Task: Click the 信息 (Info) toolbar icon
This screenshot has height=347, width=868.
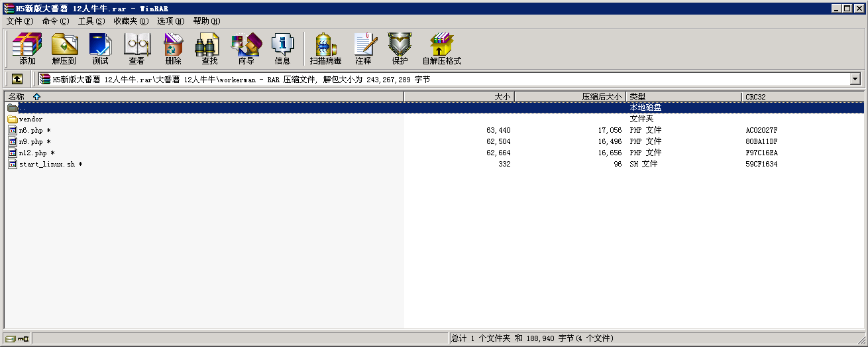Action: click(x=282, y=48)
